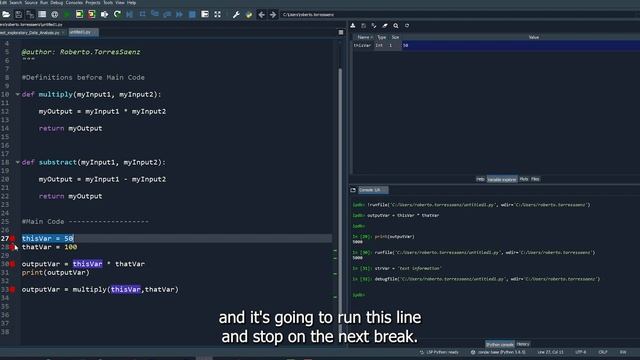Click the Debug file toolbar icon
The height and width of the screenshot is (360, 640).
[x=129, y=15]
